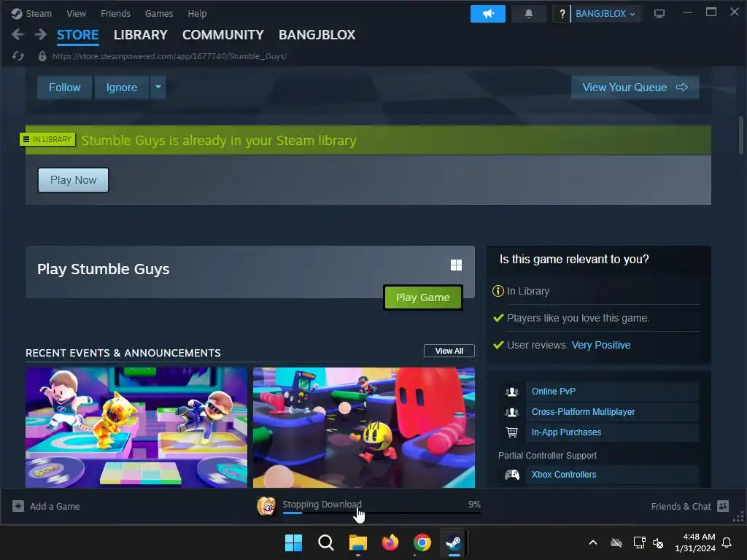This screenshot has height=560, width=747.
Task: Select the STORE tab
Action: coord(77,35)
